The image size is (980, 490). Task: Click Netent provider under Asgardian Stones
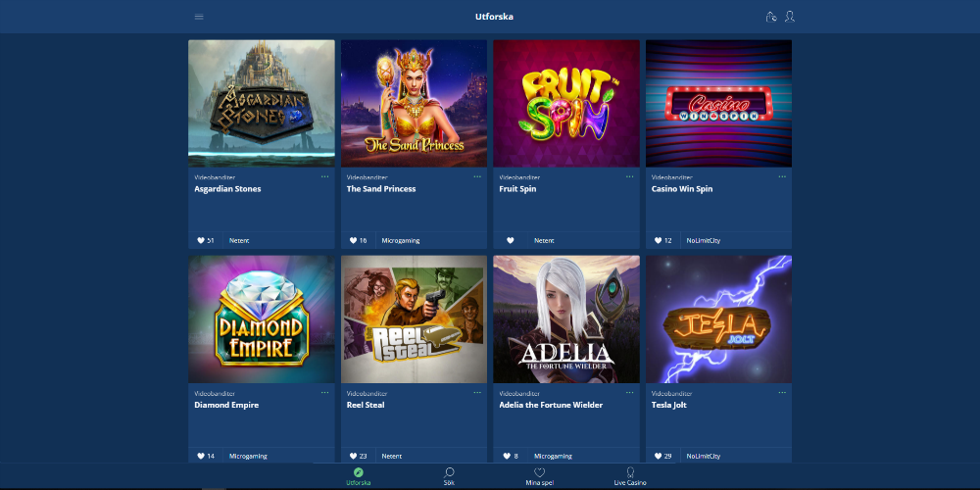tap(239, 241)
